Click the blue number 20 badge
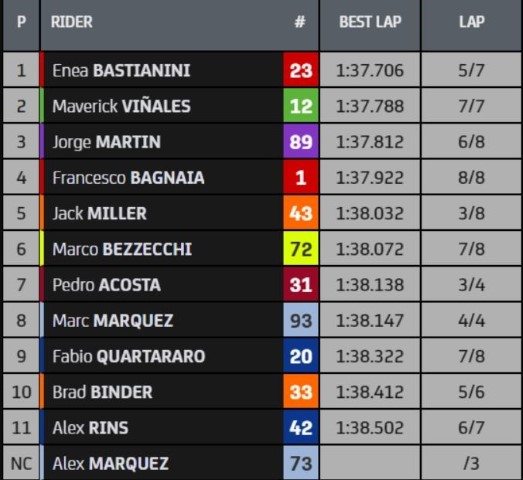 click(301, 356)
